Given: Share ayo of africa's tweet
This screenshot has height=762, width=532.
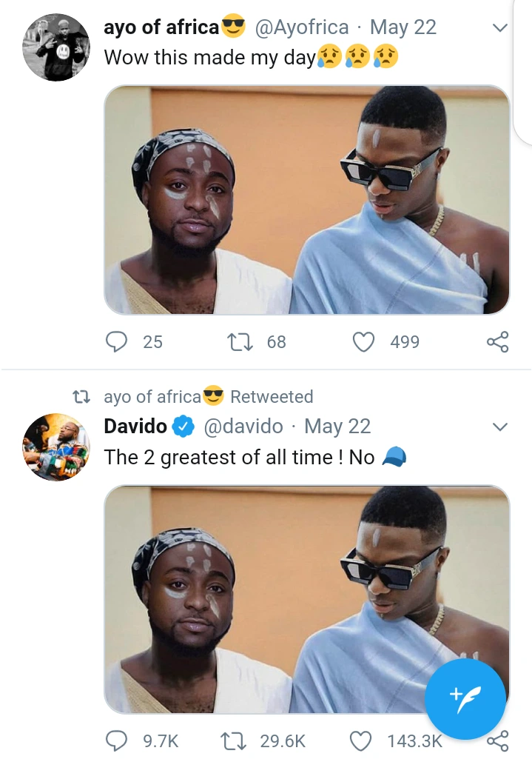Looking at the screenshot, I should click(497, 341).
